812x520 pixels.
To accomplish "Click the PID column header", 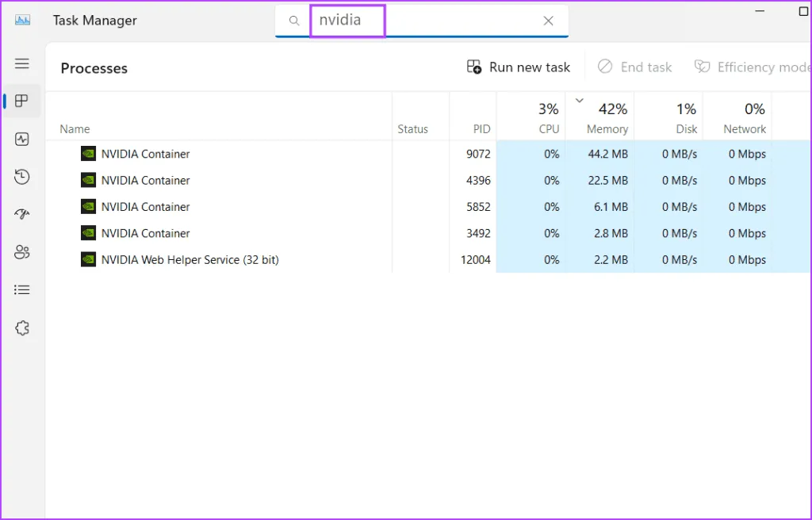I will coord(481,128).
